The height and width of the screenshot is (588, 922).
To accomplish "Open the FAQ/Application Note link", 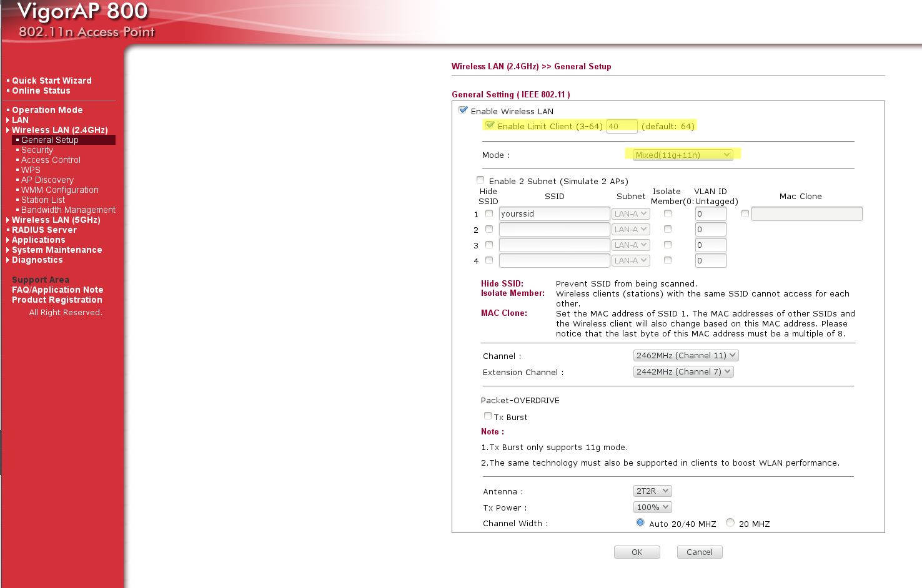I will (57, 290).
